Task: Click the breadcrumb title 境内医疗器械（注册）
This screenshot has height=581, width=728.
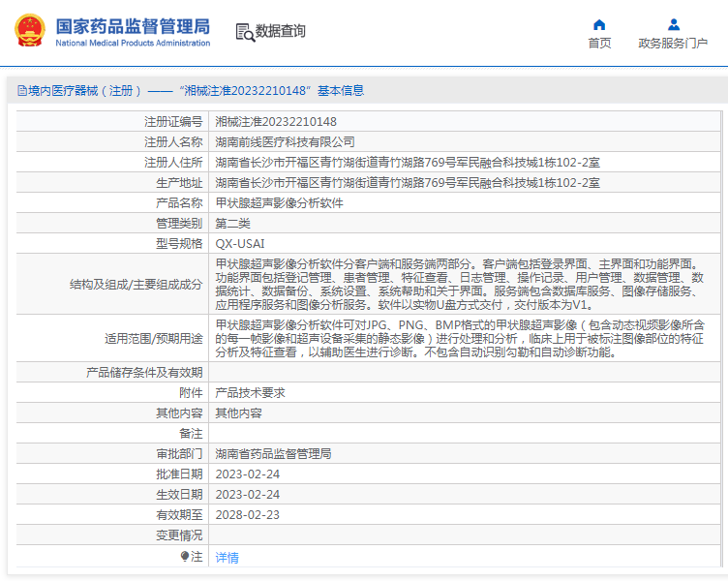Action: click(x=84, y=91)
